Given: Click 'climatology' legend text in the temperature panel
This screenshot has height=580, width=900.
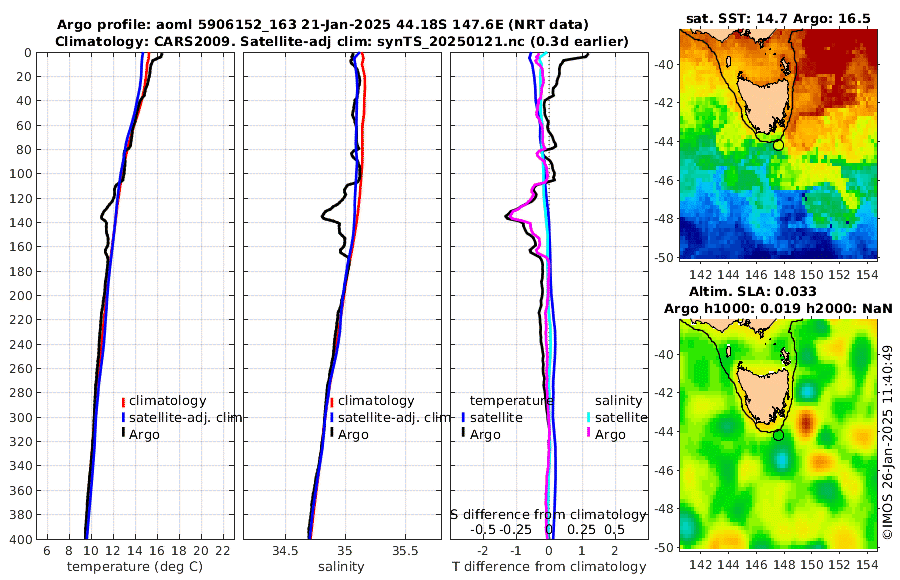Looking at the screenshot, I should point(168,401).
